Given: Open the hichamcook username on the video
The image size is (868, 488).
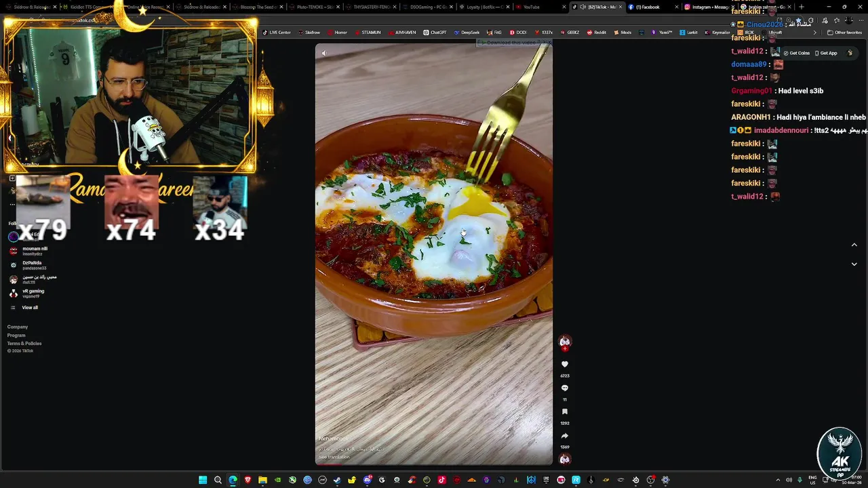Looking at the screenshot, I should 333,439.
